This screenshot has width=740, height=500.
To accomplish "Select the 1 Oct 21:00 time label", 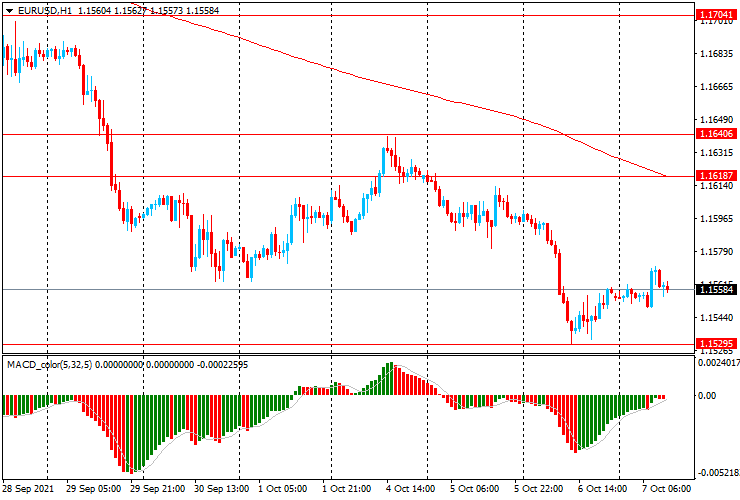I will coord(347,489).
